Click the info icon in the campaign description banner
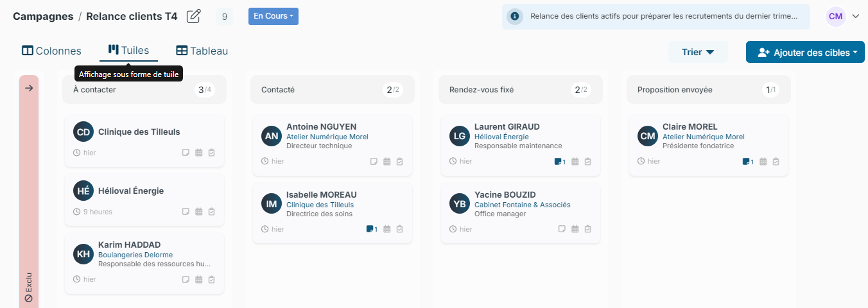The width and height of the screenshot is (868, 308). point(514,17)
